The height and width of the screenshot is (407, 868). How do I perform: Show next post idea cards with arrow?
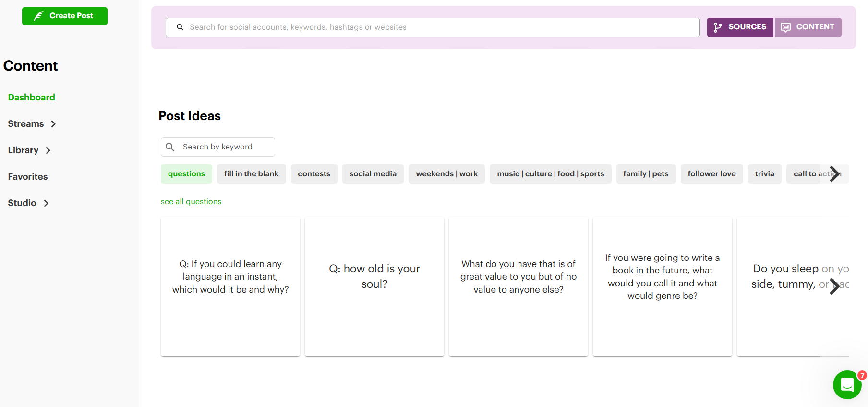click(x=834, y=286)
